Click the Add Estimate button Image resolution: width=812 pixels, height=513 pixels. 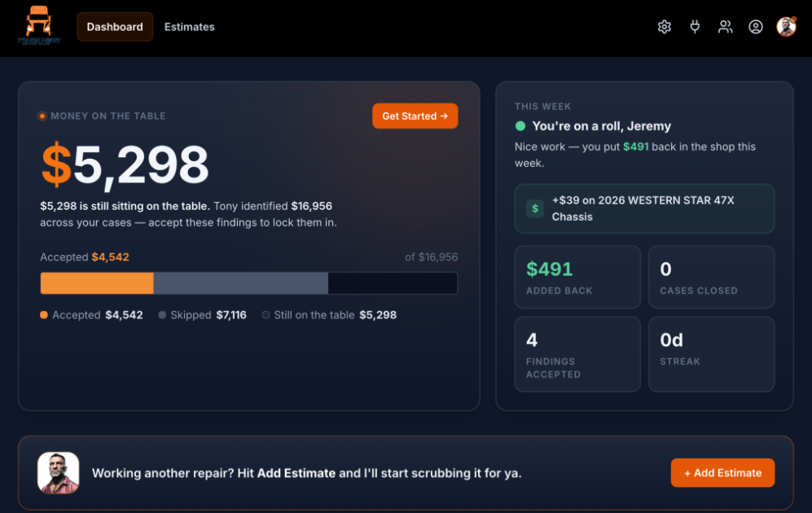click(722, 472)
